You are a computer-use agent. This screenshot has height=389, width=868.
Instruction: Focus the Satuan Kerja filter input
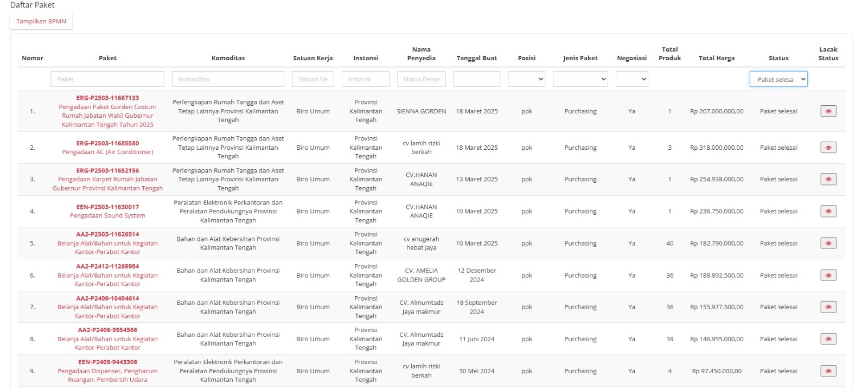pos(313,79)
